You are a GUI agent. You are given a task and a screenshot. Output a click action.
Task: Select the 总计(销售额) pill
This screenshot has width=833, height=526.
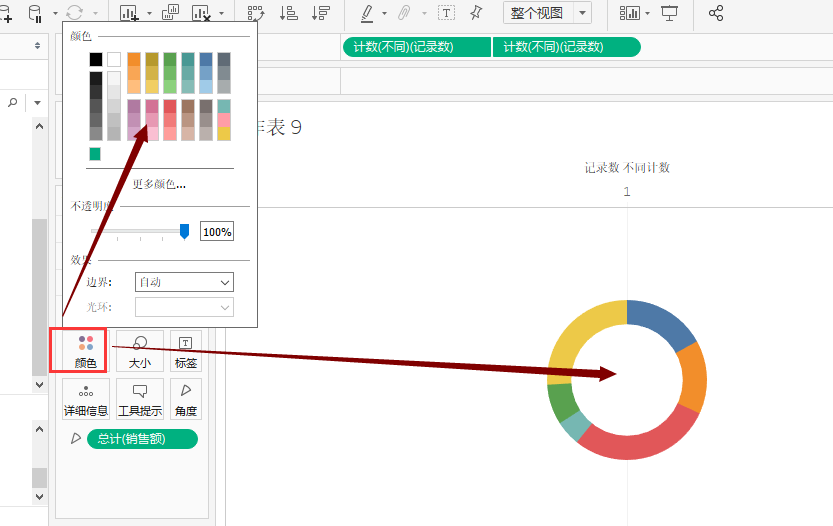coord(142,439)
